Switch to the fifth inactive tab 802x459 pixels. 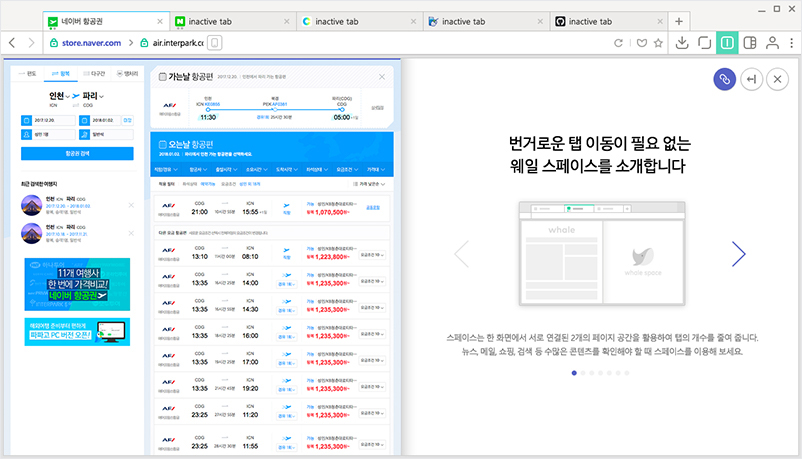(609, 21)
